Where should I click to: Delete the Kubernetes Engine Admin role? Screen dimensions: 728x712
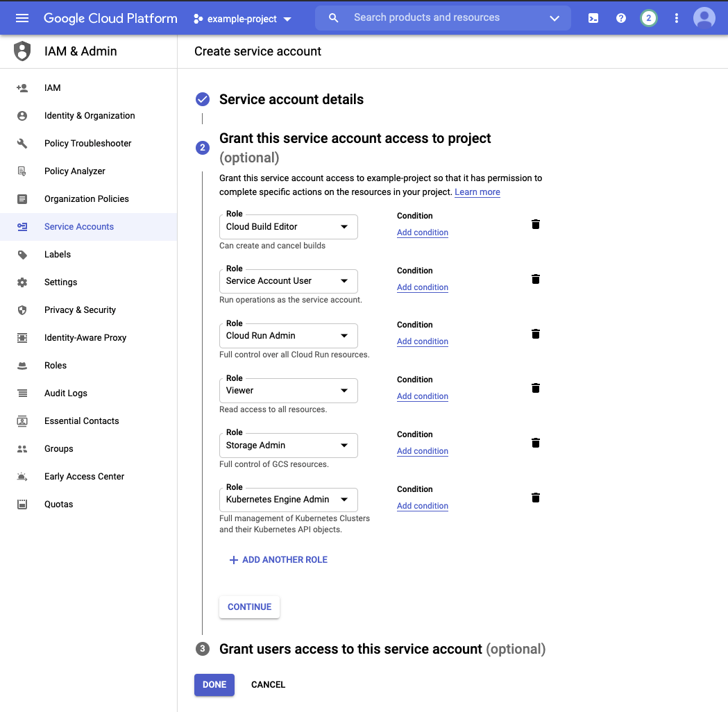535,498
